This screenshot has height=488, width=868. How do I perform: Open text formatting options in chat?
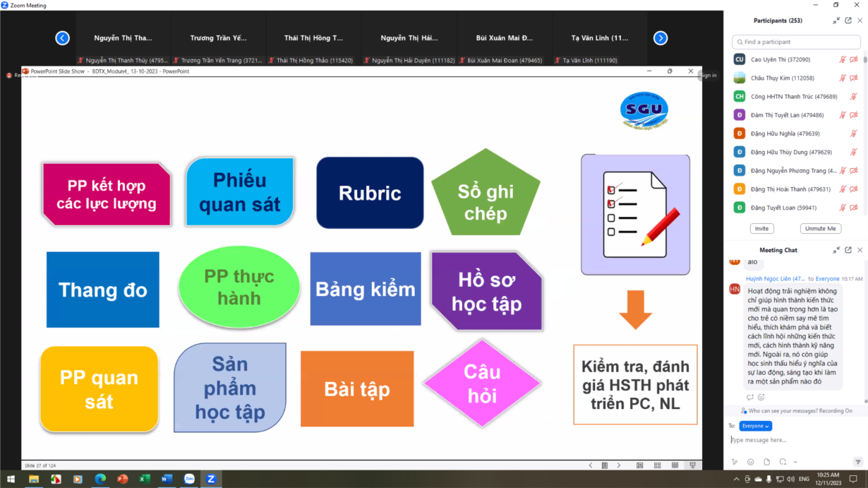pyautogui.click(x=735, y=462)
